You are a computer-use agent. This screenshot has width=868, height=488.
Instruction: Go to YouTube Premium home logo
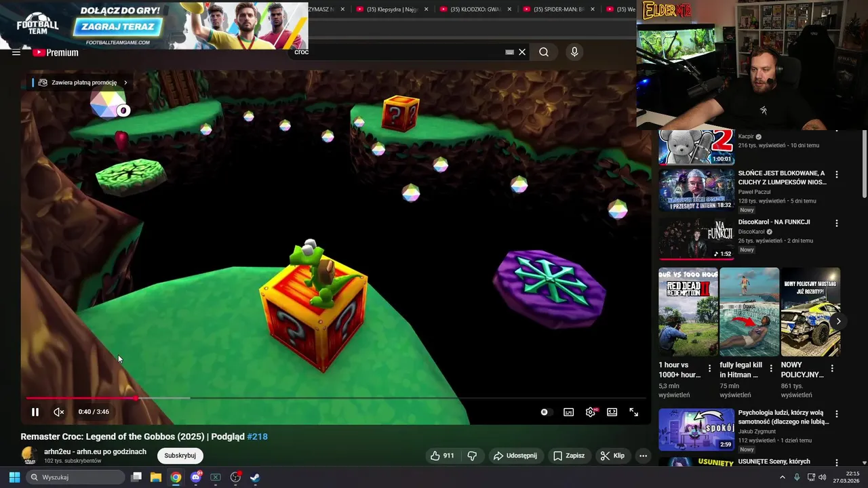coord(55,52)
